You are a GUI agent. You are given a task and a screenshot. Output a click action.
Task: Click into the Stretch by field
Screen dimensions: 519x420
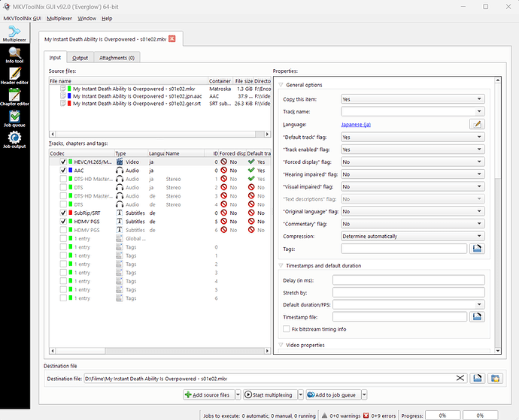(408, 292)
